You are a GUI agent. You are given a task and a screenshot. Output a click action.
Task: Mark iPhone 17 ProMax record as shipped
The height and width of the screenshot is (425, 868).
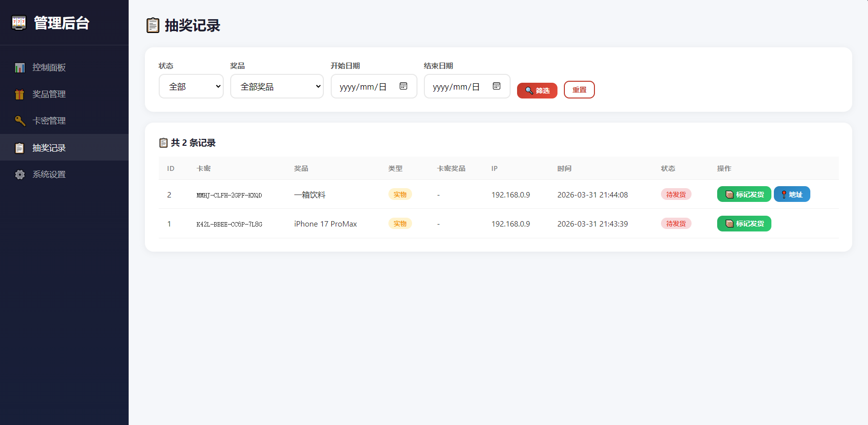[744, 224]
